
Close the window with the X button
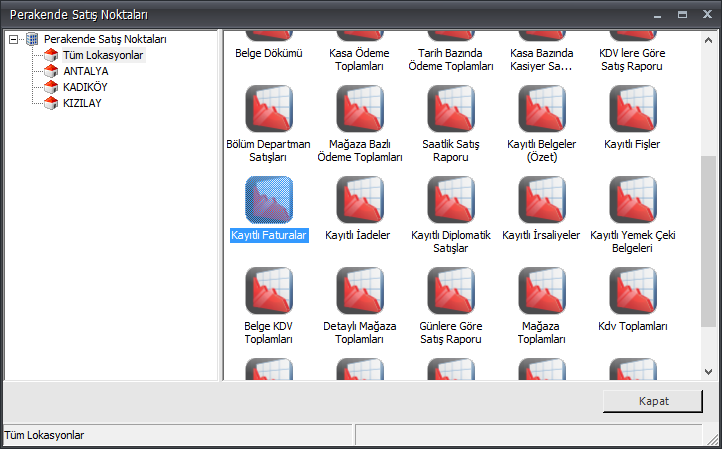[707, 14]
